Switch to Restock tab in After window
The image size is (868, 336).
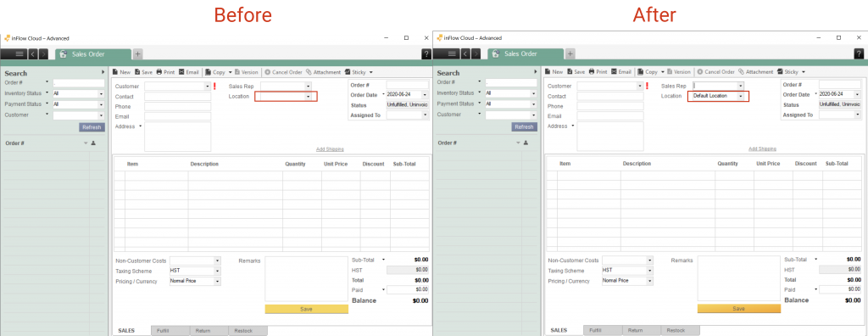point(681,330)
